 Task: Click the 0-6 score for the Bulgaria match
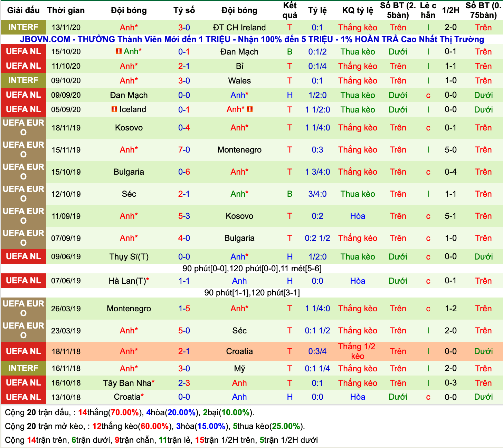point(184,172)
